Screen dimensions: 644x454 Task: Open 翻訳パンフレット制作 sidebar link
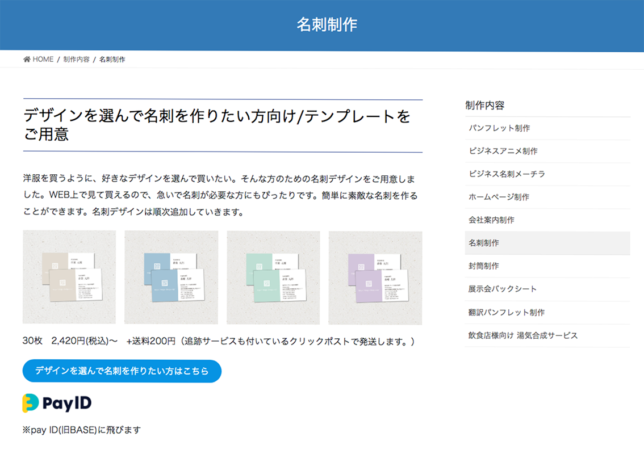pyautogui.click(x=506, y=312)
